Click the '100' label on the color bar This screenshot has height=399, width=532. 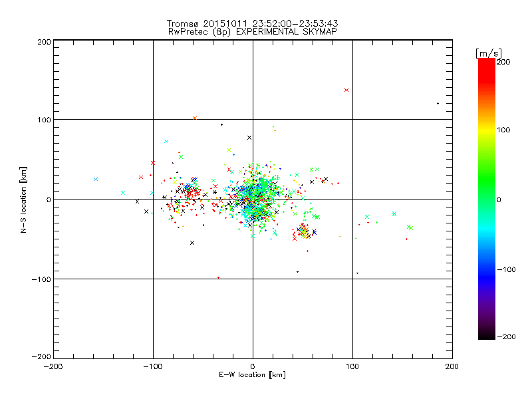coord(503,130)
